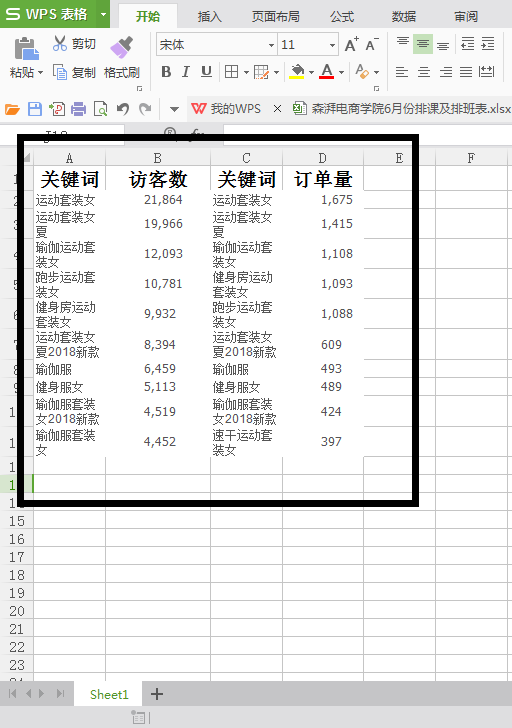Switch to the 插入 ribbon tab
The height and width of the screenshot is (728, 512).
(x=209, y=17)
